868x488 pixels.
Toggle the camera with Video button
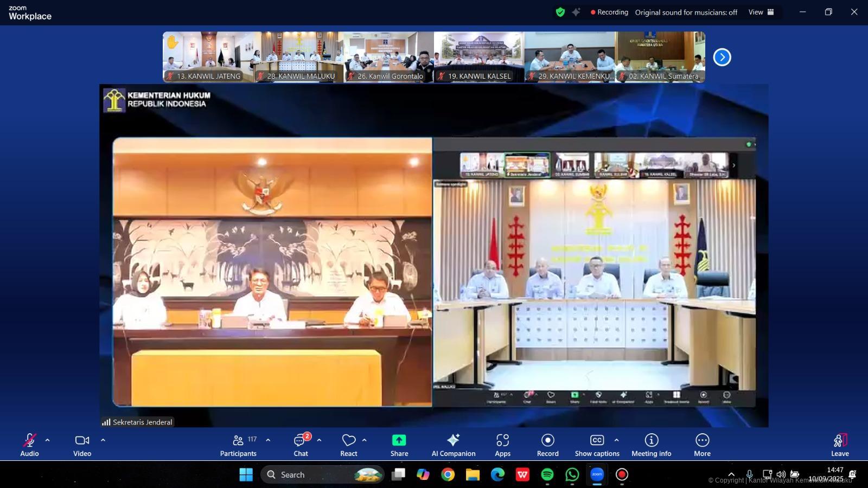click(x=82, y=445)
